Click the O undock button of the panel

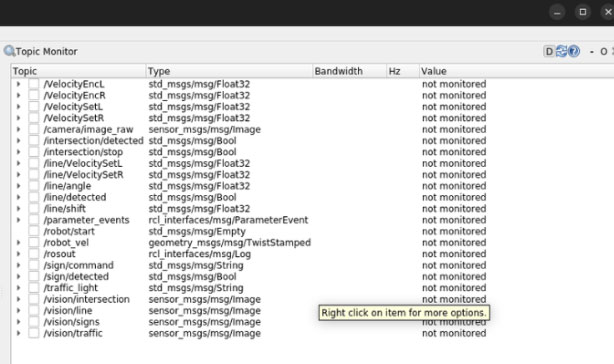pos(603,51)
